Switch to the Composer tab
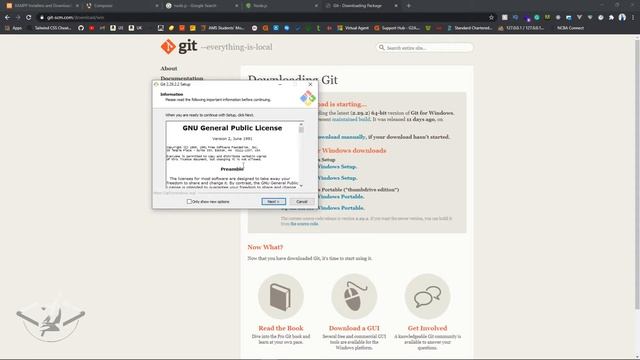The width and height of the screenshot is (640, 360). (121, 6)
